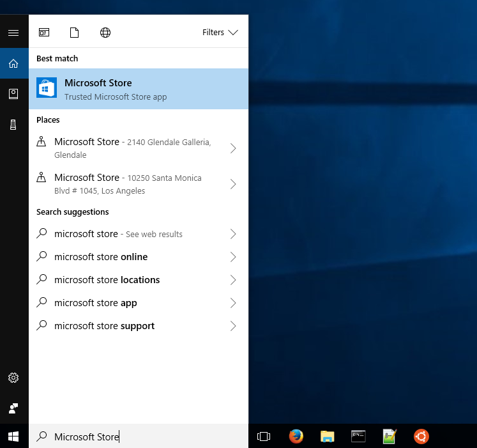Screen dimensions: 477x448
Task: Click map pin icon for Los Angeles store
Action: pos(42,177)
